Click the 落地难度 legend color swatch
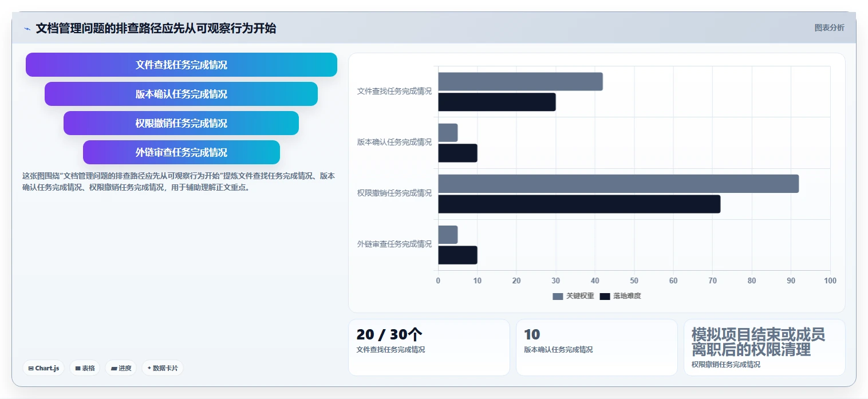868x399 pixels. click(x=605, y=296)
